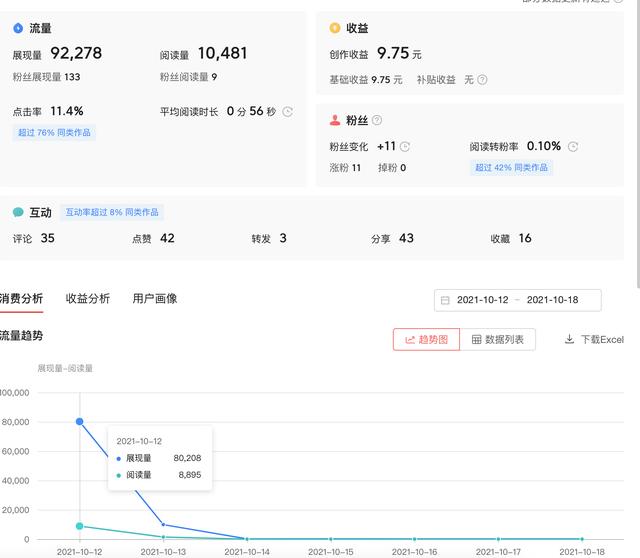Screen dimensions: 640x558
Task: Click the 评论 count 35
Action: tap(48, 238)
